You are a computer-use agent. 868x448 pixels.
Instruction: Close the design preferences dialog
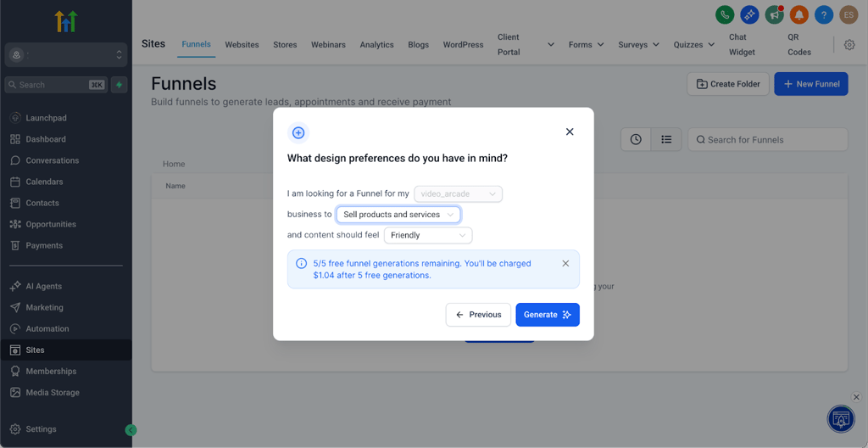click(x=570, y=132)
